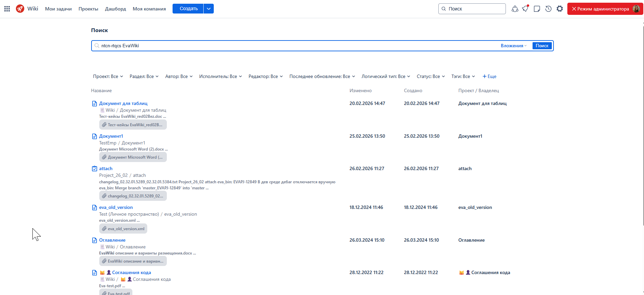Click the header Поиск input field
The image size is (644, 295).
pos(474,9)
